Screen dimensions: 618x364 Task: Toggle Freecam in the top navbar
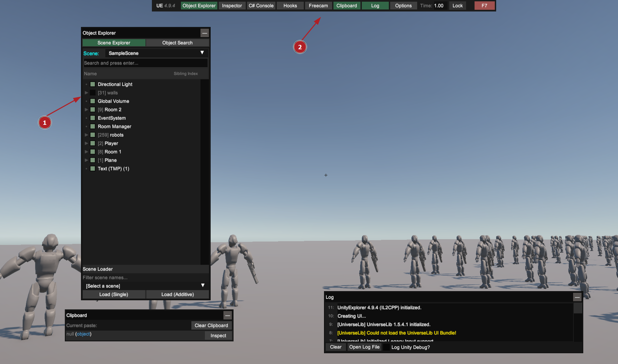point(318,6)
